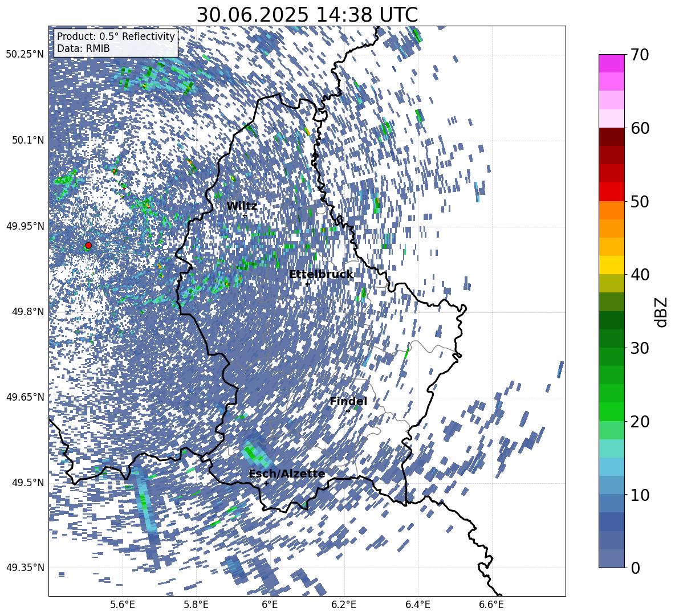Click the title '30.06.2025 14:38 UTC'
This screenshot has height=616, width=675.
pyautogui.click(x=307, y=15)
